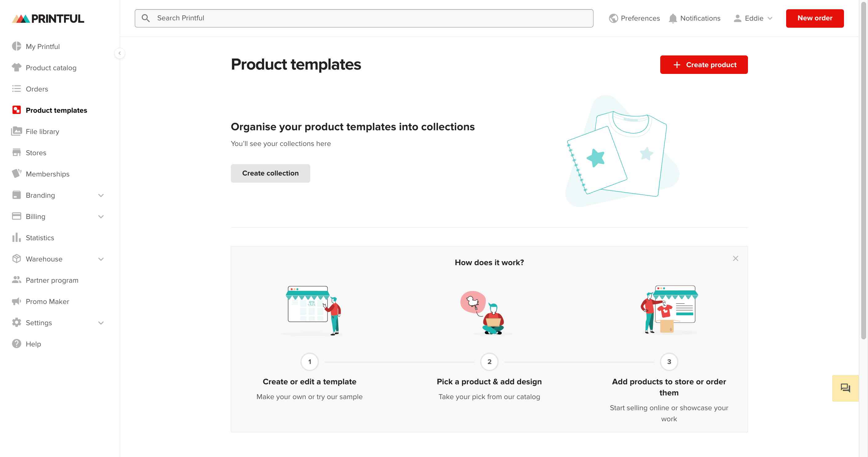Image resolution: width=868 pixels, height=457 pixels.
Task: Click the Create collection button
Action: [x=270, y=173]
